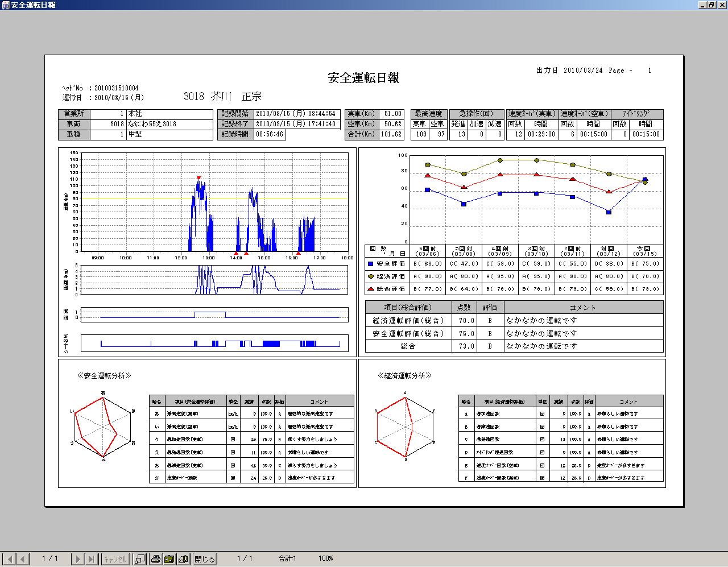The image size is (728, 567).
Task: Click the application icon in title bar
Action: pyautogui.click(x=5, y=5)
